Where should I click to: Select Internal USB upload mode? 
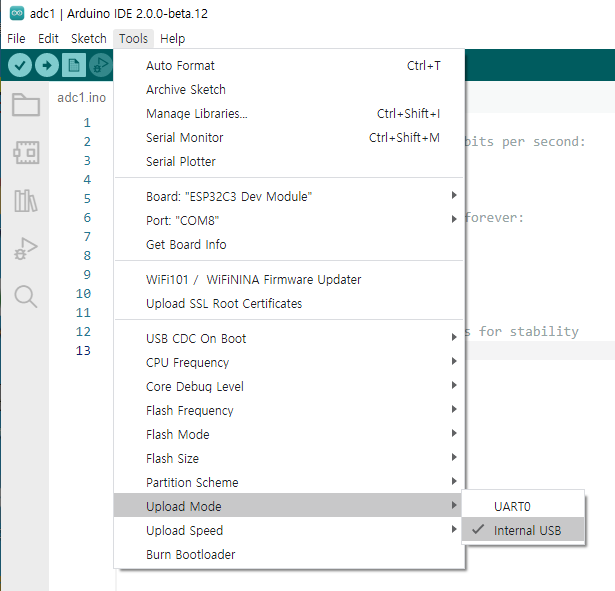[x=523, y=530]
